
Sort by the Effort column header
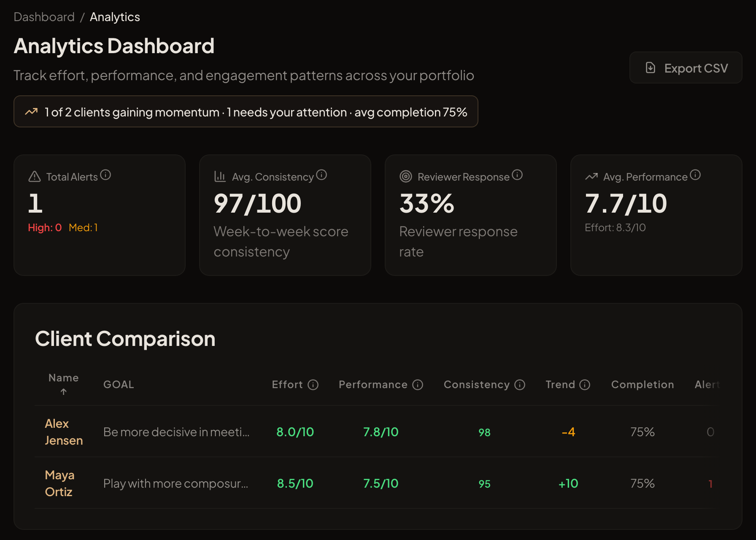(287, 384)
